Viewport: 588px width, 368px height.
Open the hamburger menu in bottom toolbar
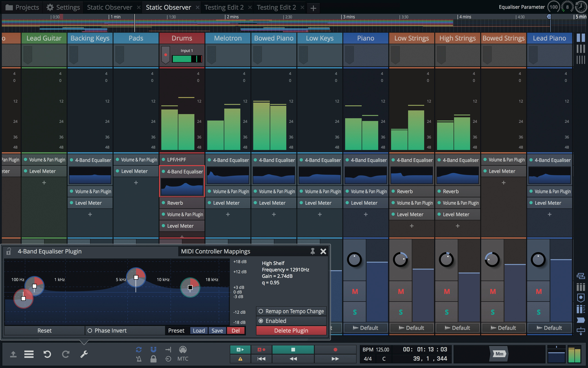pyautogui.click(x=29, y=354)
